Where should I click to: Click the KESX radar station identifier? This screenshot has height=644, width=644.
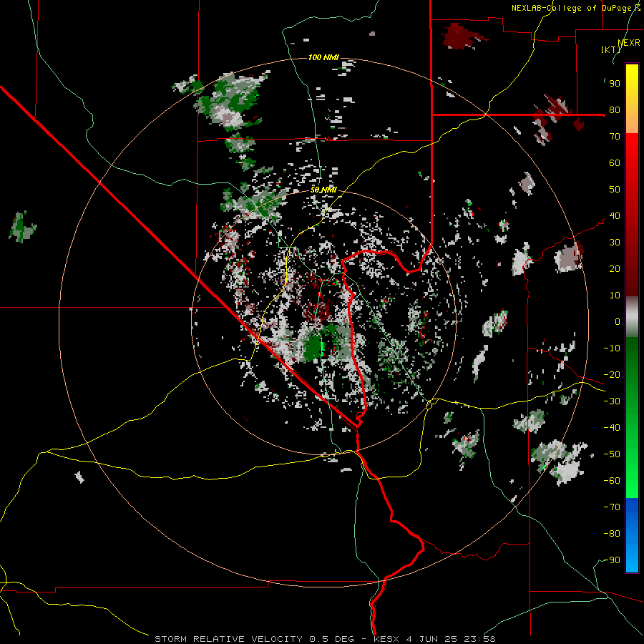tap(386, 639)
